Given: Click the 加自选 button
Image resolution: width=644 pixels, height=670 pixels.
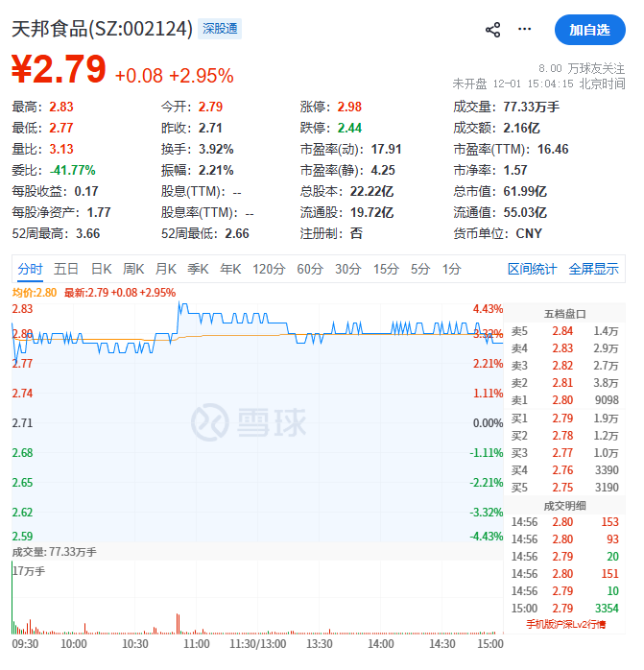Looking at the screenshot, I should point(589,30).
